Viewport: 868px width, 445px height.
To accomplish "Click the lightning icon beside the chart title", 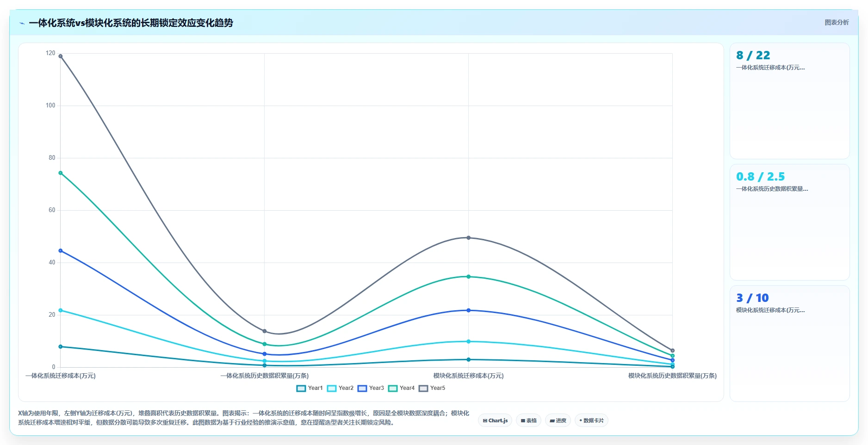I will click(22, 23).
